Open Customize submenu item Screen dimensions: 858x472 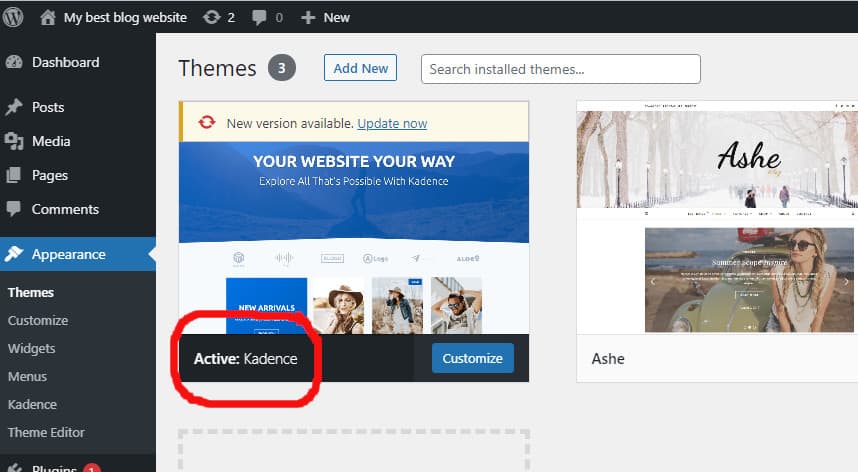coord(38,321)
